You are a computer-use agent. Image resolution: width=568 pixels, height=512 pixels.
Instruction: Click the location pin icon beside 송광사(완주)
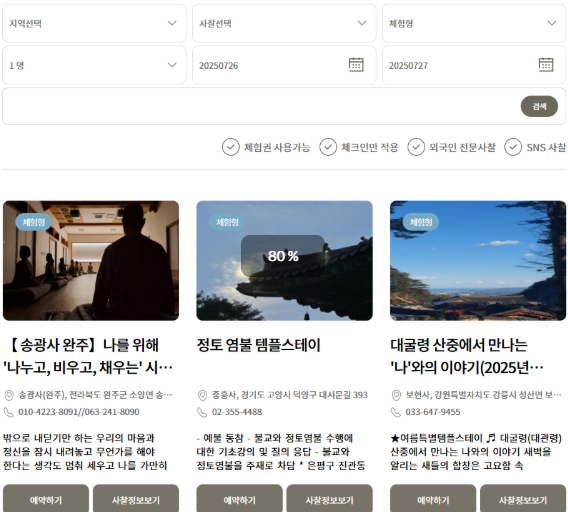click(x=9, y=395)
